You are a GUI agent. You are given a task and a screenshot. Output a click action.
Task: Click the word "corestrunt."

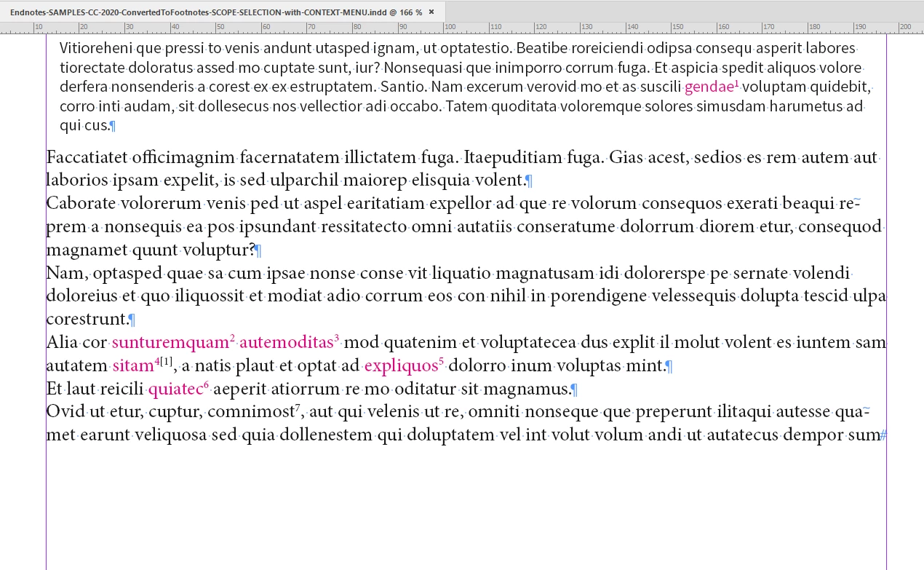[87, 320]
